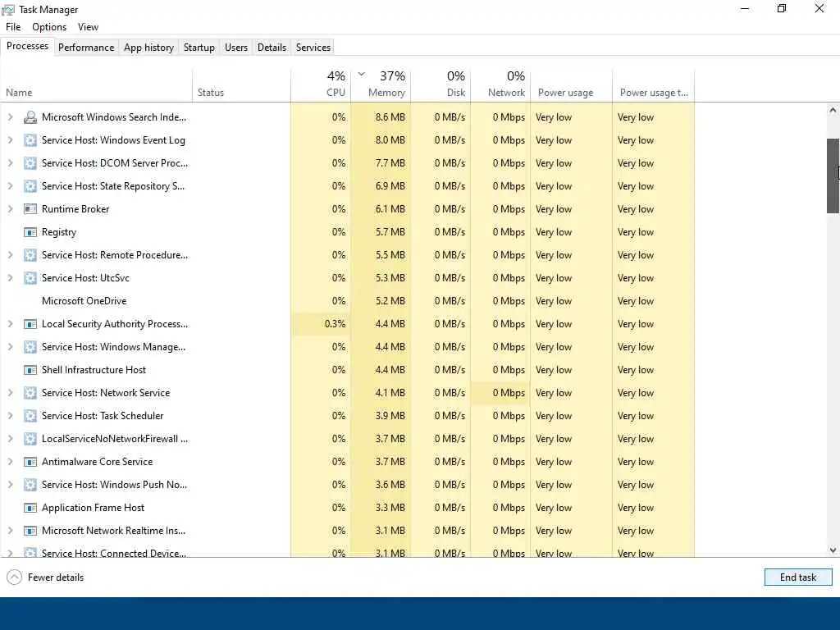Image resolution: width=840 pixels, height=630 pixels.
Task: Click the Microsoft Windows Search Indexer process icon
Action: click(30, 117)
